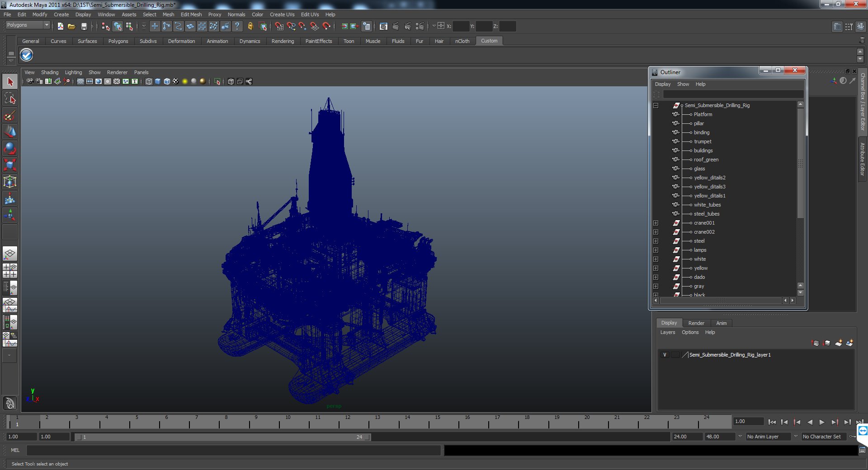Image resolution: width=868 pixels, height=470 pixels.
Task: Open the Outliner Display menu
Action: tap(663, 84)
